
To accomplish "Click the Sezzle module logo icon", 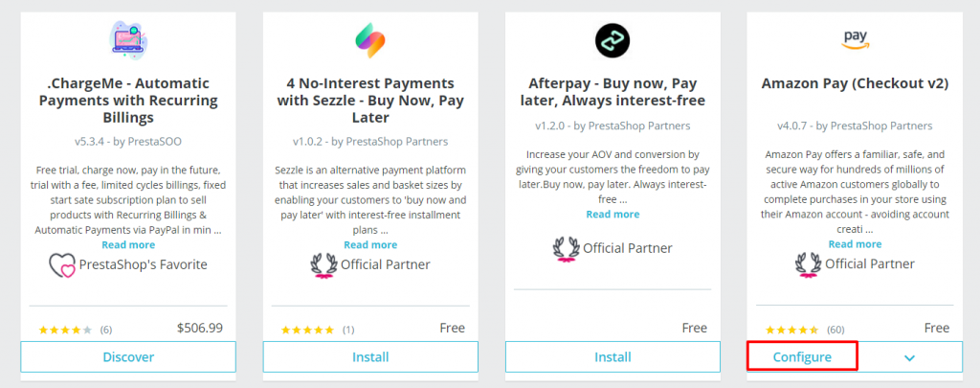I will [x=369, y=39].
